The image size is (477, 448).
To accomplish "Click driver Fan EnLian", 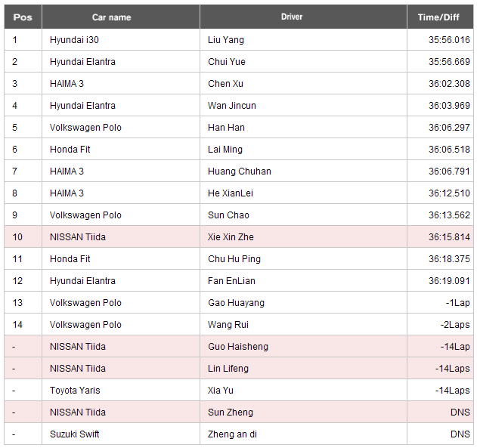I will click(x=231, y=280).
